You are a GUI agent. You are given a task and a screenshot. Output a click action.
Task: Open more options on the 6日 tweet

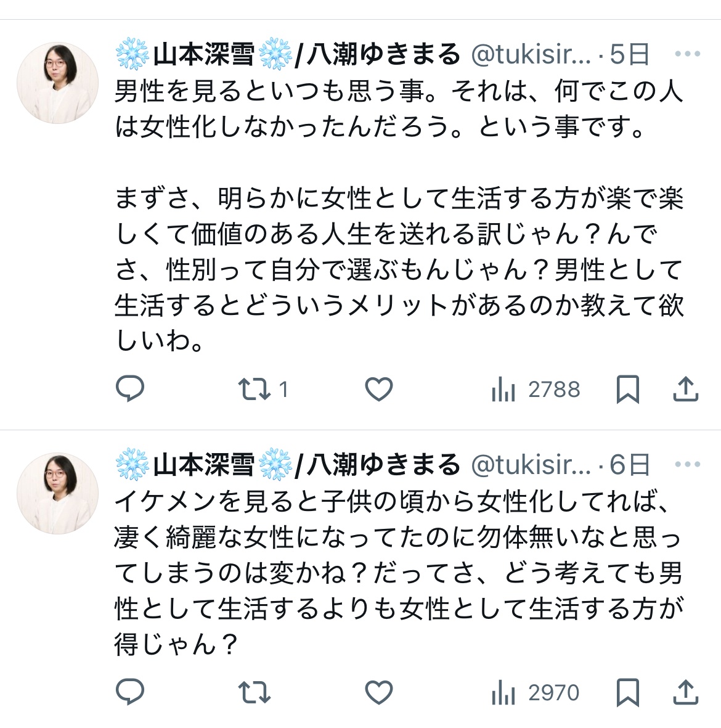pyautogui.click(x=687, y=464)
